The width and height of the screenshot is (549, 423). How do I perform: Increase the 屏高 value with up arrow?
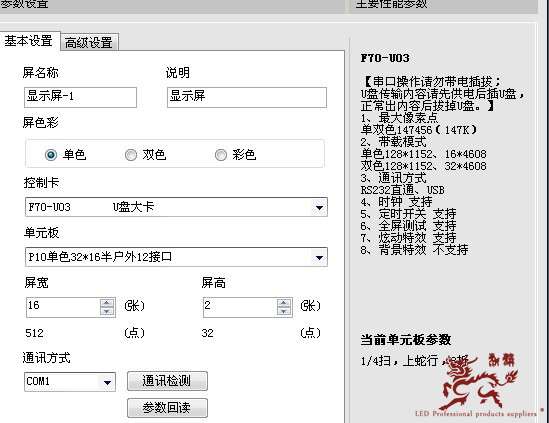click(284, 303)
